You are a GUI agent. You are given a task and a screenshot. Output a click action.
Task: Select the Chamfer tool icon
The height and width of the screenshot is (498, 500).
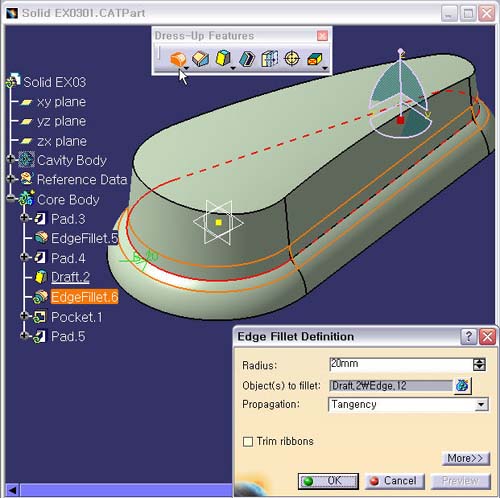(x=200, y=59)
